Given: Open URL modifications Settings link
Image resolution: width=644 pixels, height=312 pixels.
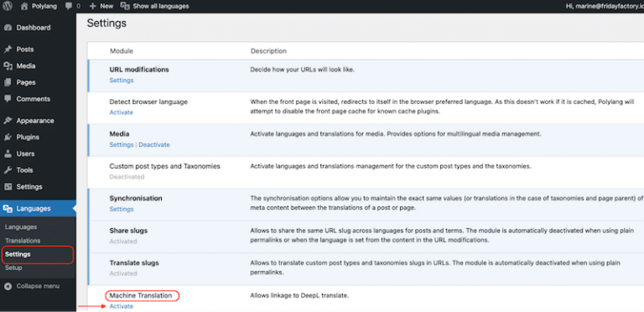Looking at the screenshot, I should [x=122, y=81].
